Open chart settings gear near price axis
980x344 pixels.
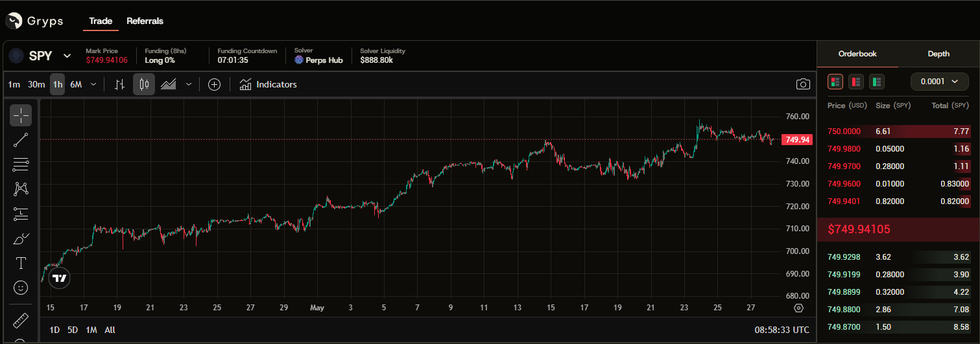point(798,308)
